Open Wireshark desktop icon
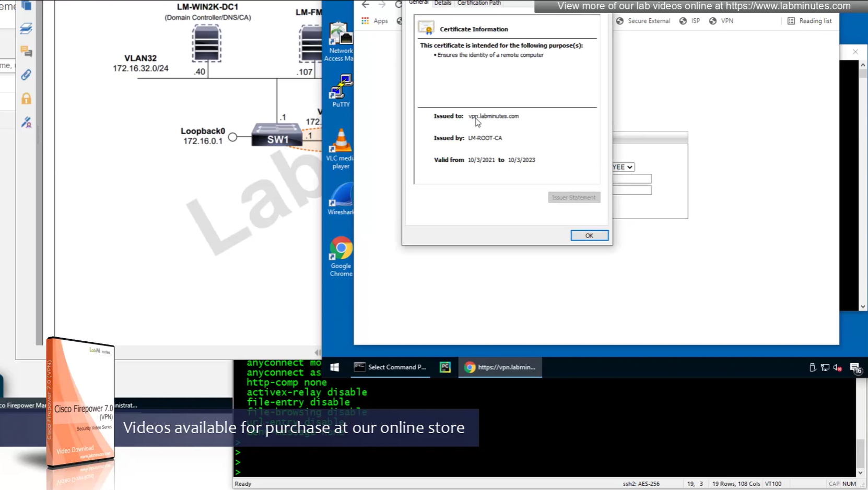 341,198
